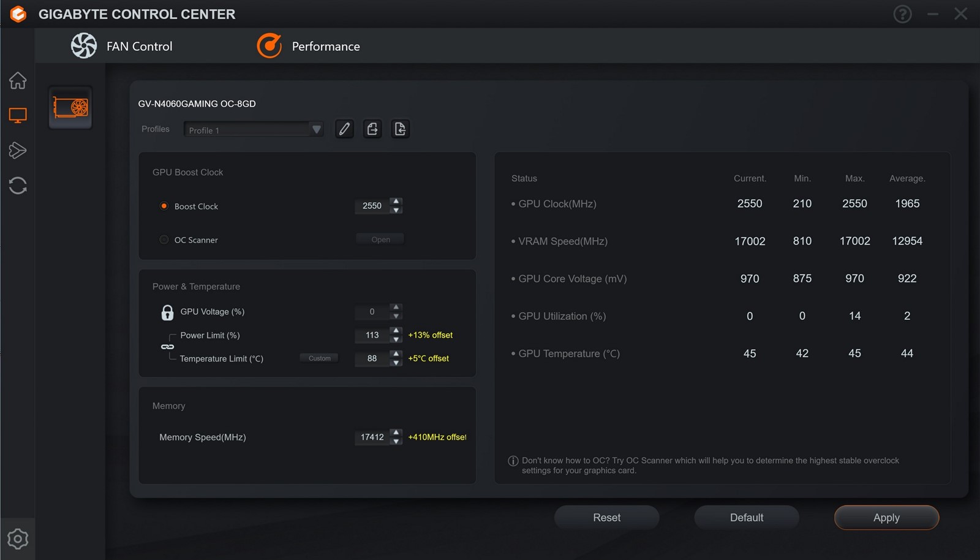Open the Profile 1 dropdown

pyautogui.click(x=254, y=129)
